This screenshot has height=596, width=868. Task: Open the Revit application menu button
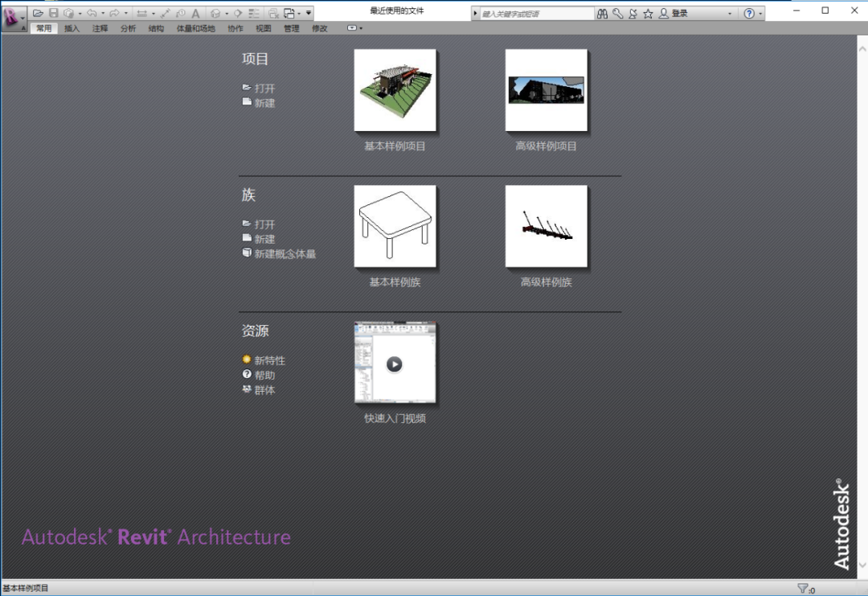pos(14,18)
